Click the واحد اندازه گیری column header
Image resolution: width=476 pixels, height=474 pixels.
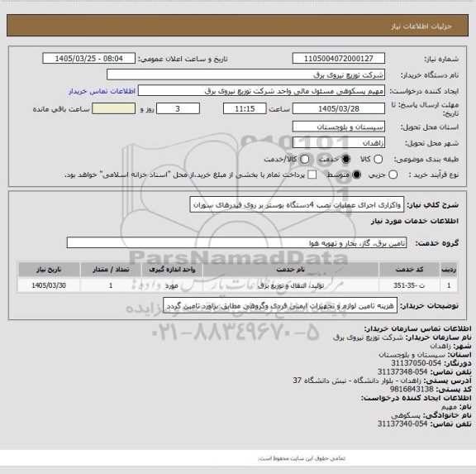pyautogui.click(x=172, y=270)
